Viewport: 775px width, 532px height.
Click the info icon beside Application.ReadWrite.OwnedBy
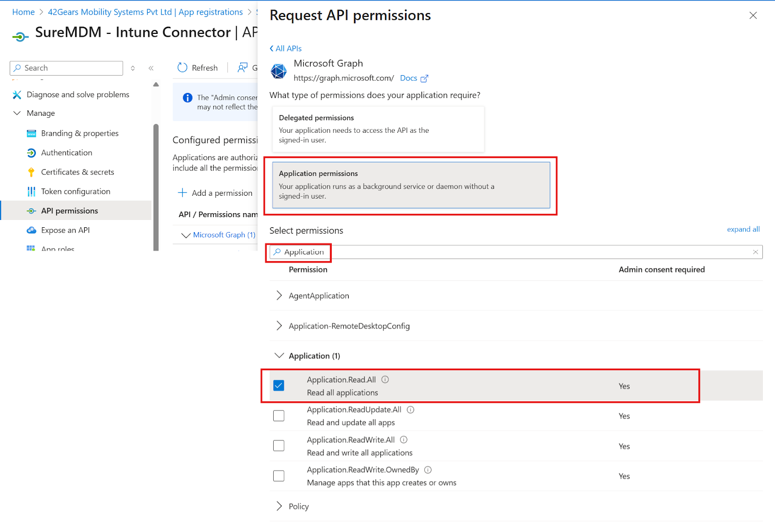pos(428,470)
